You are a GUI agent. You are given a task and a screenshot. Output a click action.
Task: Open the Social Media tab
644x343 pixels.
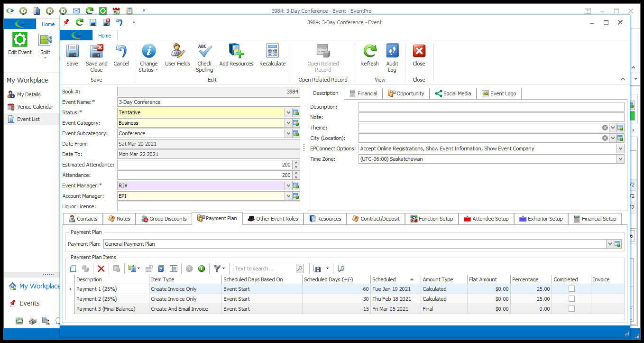453,93
